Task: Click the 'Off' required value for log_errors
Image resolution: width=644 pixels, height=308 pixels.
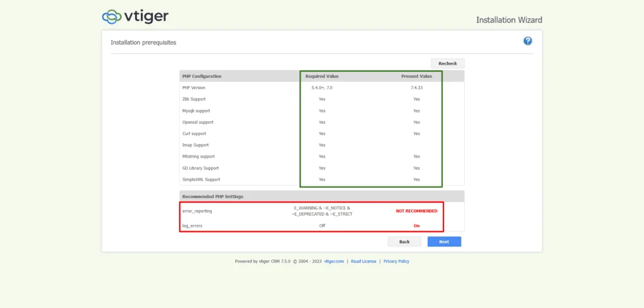Action: click(x=322, y=226)
